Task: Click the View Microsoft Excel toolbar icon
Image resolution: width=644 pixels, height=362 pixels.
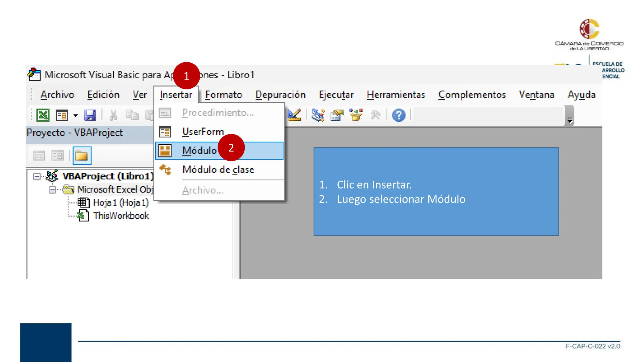Action: pyautogui.click(x=43, y=115)
